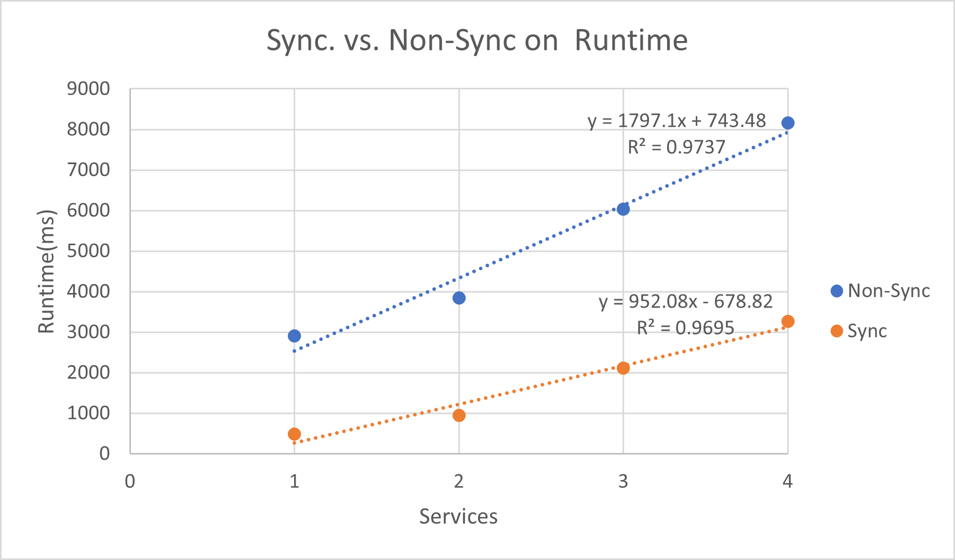955x560 pixels.
Task: Select the chart title text
Action: coord(477,40)
